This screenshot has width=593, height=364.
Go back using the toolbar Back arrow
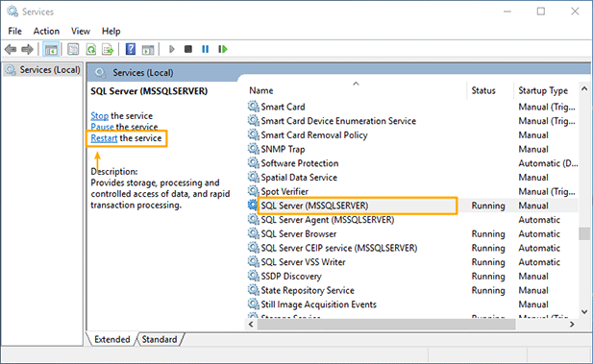pyautogui.click(x=11, y=49)
